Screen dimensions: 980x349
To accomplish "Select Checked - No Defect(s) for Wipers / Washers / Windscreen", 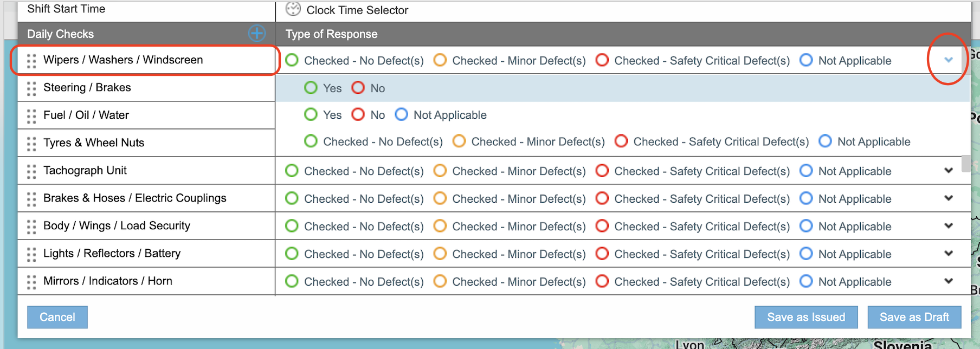I will [x=292, y=60].
